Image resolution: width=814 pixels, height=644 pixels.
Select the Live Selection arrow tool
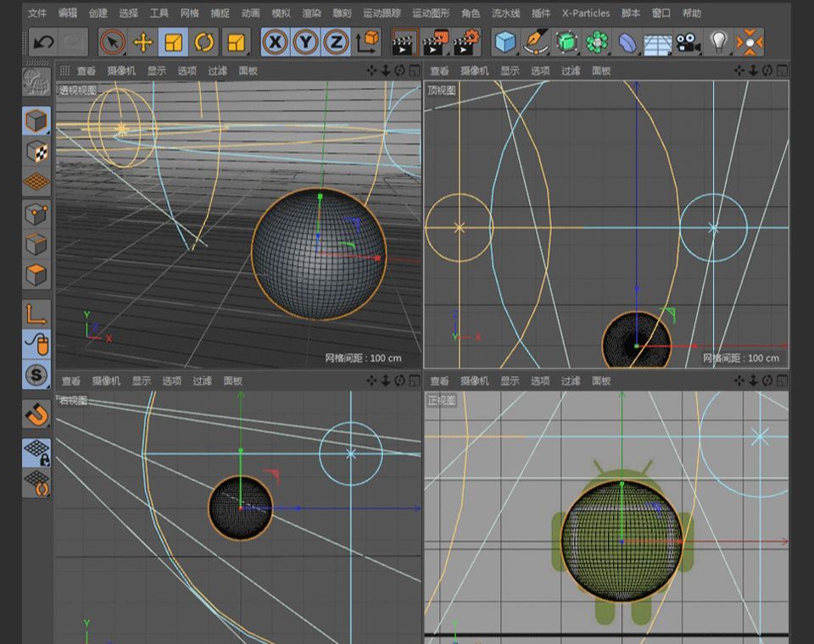point(112,42)
